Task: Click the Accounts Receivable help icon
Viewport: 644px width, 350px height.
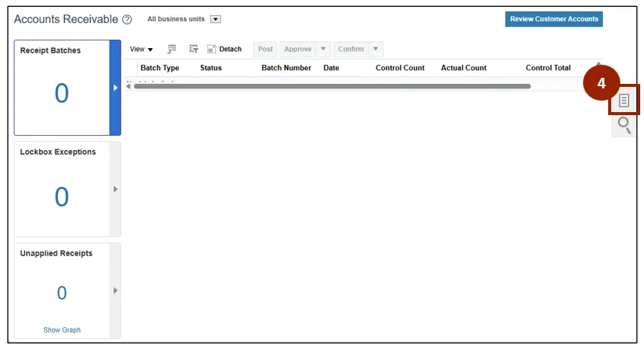Action: [x=127, y=19]
